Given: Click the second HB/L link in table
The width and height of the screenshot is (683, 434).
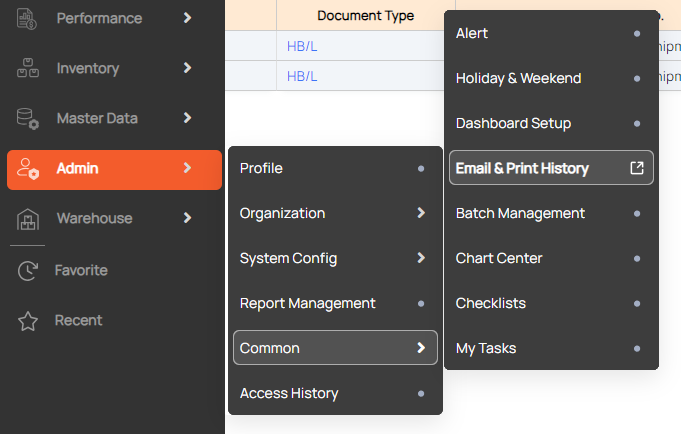Looking at the screenshot, I should (301, 76).
